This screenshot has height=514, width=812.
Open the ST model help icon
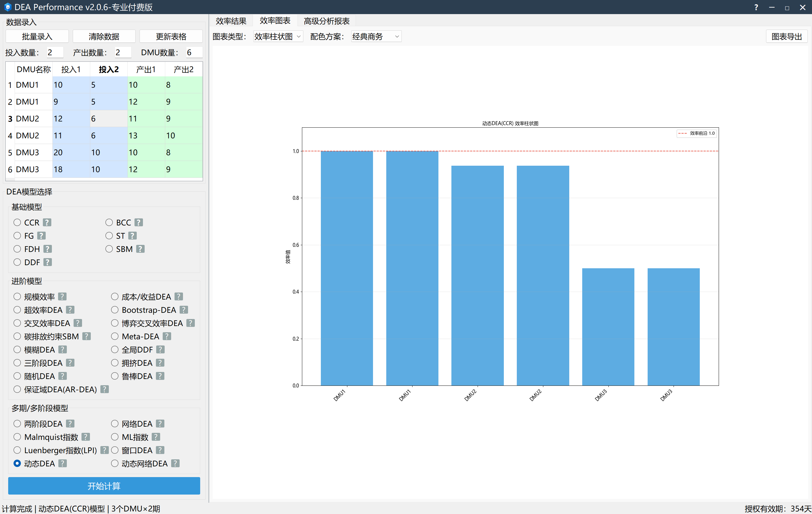click(133, 236)
